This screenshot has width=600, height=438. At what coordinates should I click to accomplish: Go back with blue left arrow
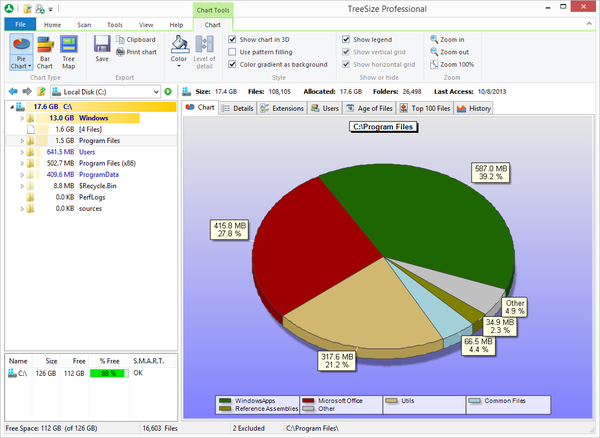tap(13, 91)
